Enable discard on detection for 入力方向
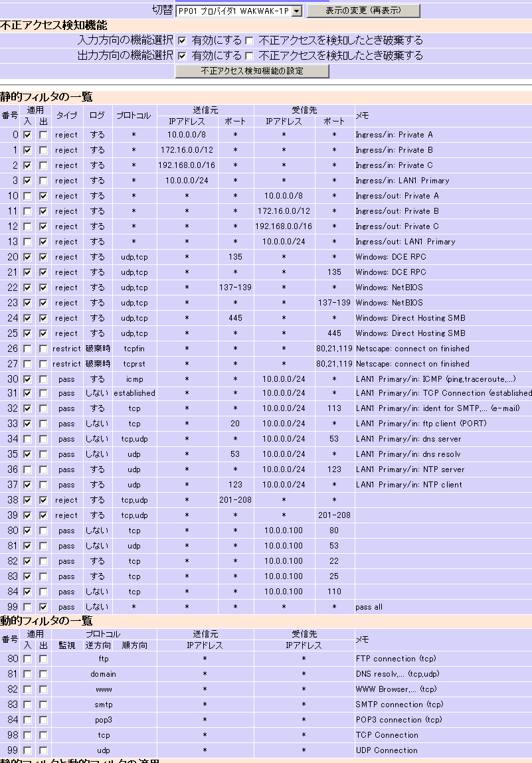532x763 pixels. [250, 41]
